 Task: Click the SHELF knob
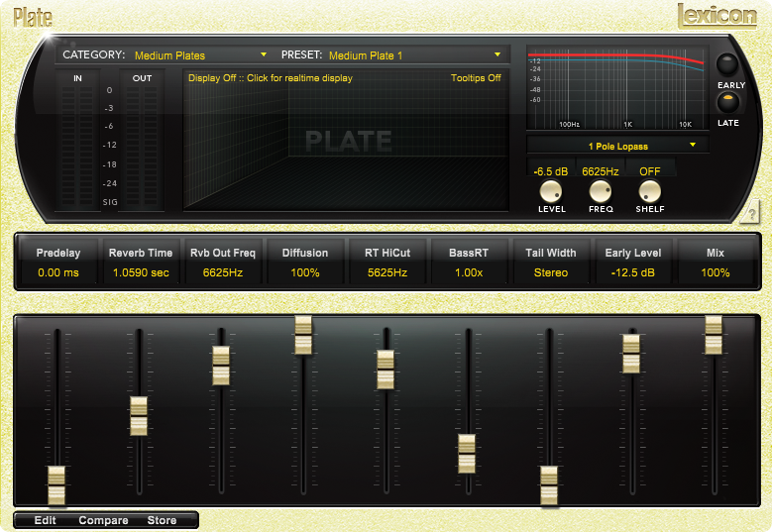click(649, 191)
